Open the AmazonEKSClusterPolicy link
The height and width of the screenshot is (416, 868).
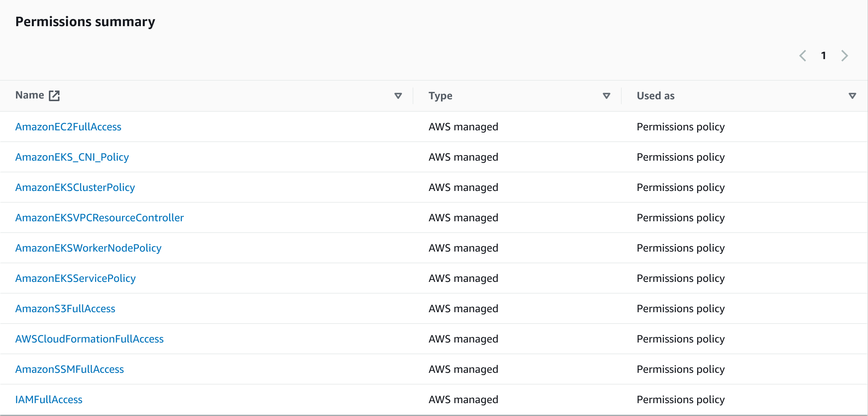75,187
